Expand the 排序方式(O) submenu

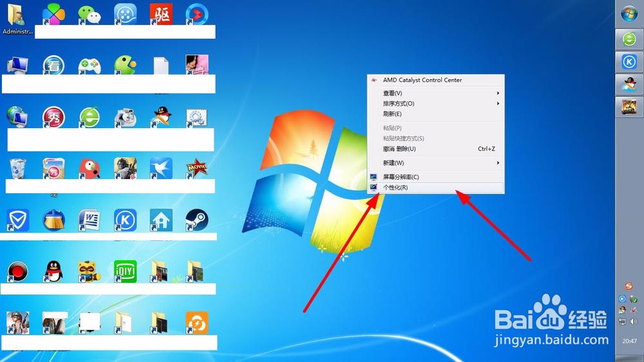pyautogui.click(x=436, y=104)
